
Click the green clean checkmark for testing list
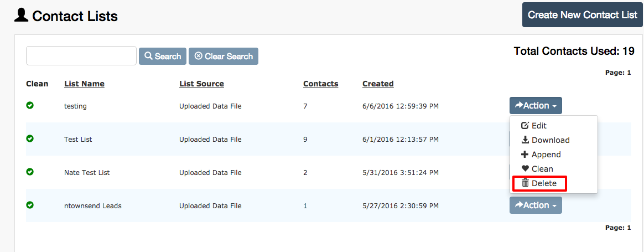(x=30, y=106)
